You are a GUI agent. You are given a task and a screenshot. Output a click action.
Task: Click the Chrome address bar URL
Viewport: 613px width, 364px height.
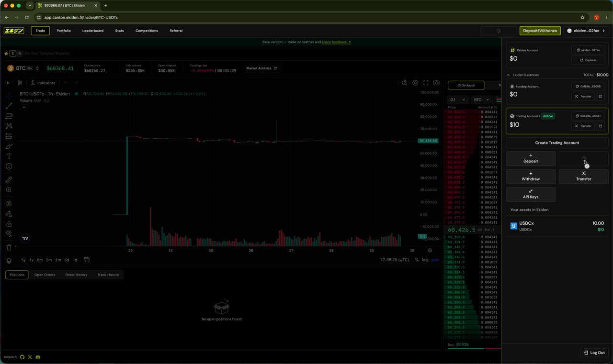(x=81, y=17)
